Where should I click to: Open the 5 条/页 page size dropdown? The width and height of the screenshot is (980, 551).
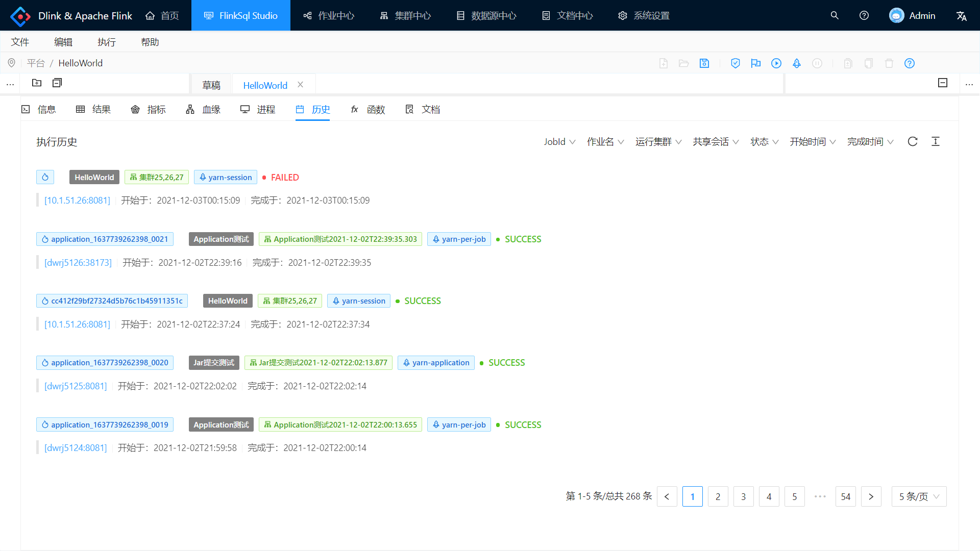(x=919, y=496)
